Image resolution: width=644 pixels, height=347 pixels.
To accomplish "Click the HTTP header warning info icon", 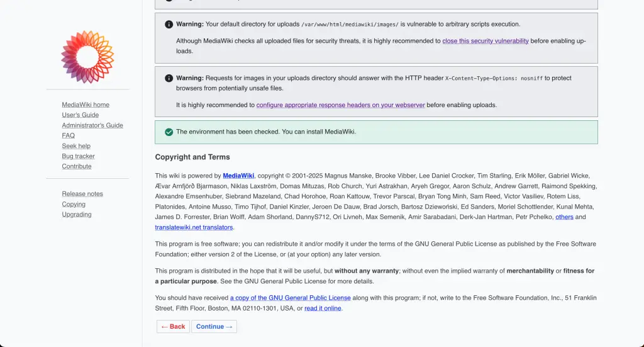I will coord(169,78).
